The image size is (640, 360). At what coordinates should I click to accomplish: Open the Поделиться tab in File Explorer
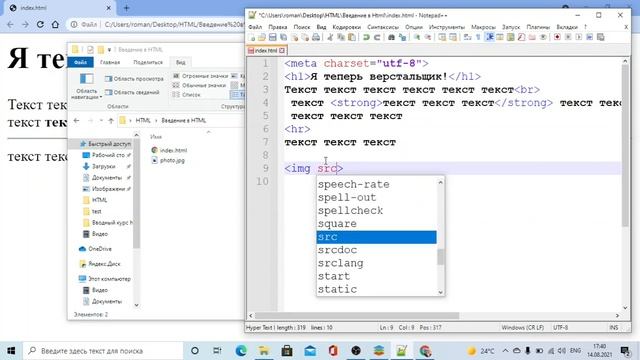(x=148, y=62)
